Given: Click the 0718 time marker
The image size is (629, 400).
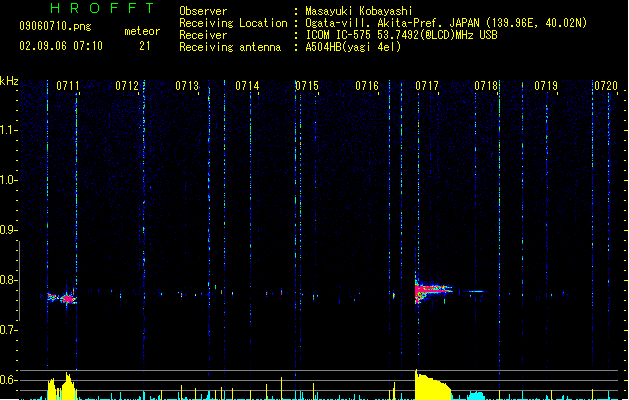Looking at the screenshot, I should [x=486, y=86].
